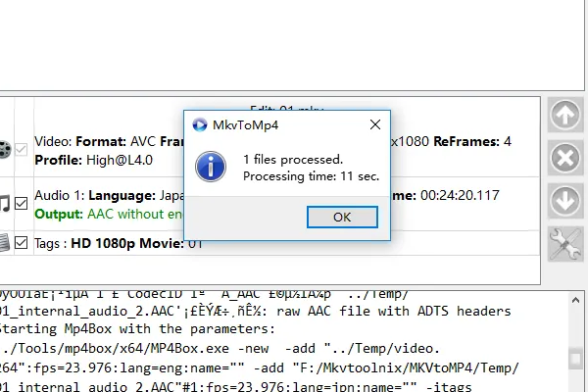Select the Output AAC without encoding text
The height and width of the screenshot is (392, 588).
pyautogui.click(x=109, y=215)
